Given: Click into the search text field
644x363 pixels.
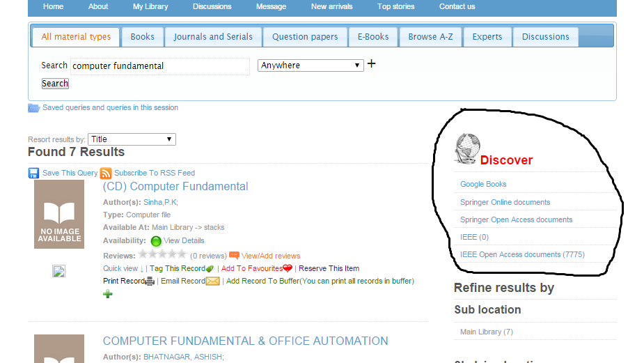Looking at the screenshot, I should [x=159, y=66].
